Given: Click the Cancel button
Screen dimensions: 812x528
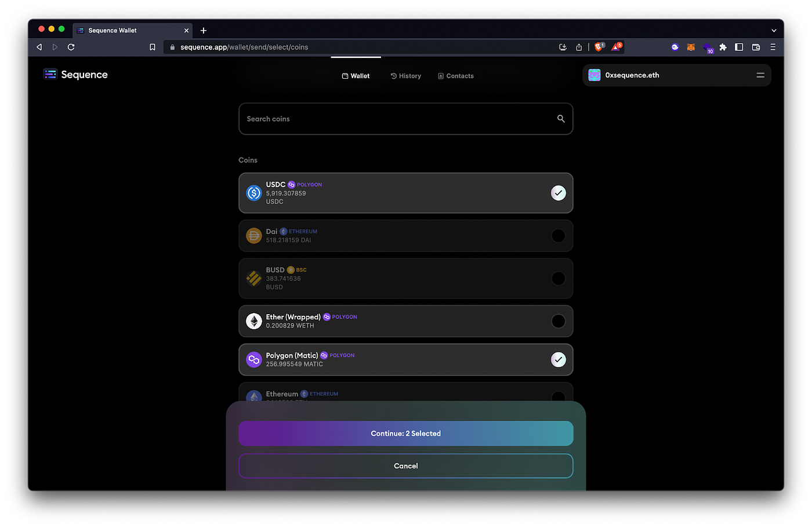Looking at the screenshot, I should [406, 466].
